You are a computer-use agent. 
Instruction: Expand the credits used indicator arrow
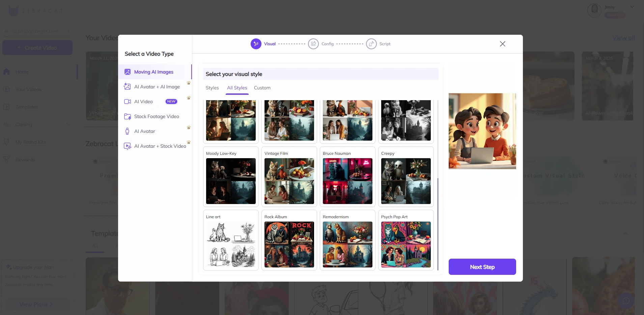[x=68, y=31]
